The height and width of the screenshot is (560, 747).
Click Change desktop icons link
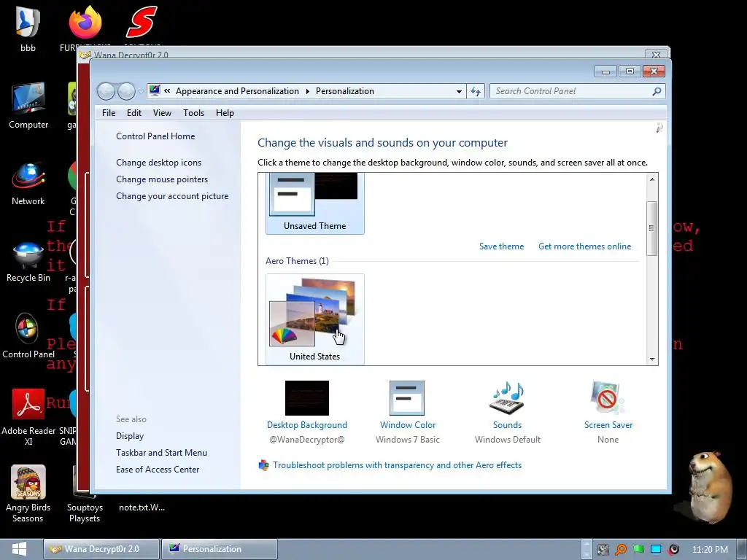point(158,163)
